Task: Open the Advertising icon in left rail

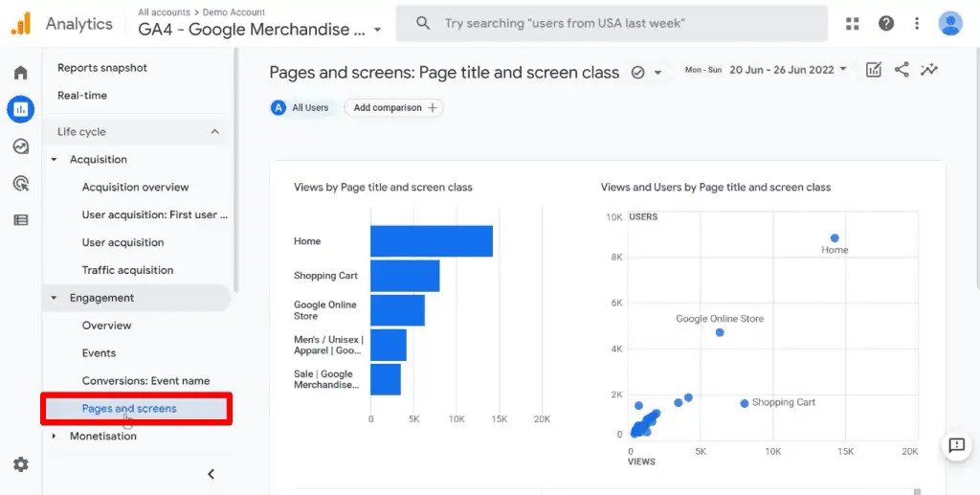Action: tap(21, 183)
